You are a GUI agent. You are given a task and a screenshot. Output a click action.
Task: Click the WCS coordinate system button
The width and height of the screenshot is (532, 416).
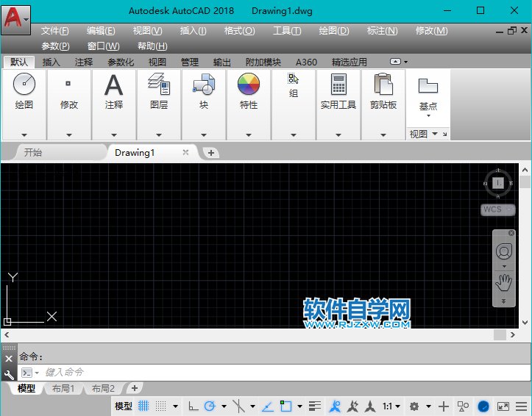492,209
